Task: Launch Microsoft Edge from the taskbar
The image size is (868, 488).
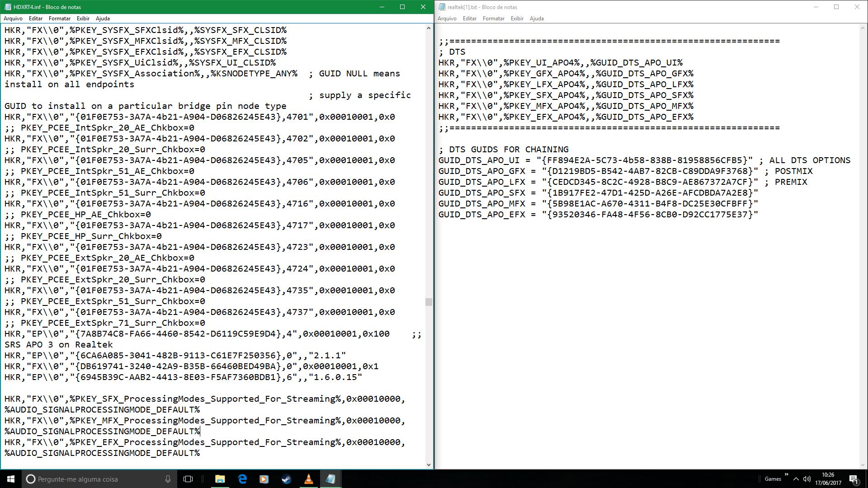Action: pos(242,479)
